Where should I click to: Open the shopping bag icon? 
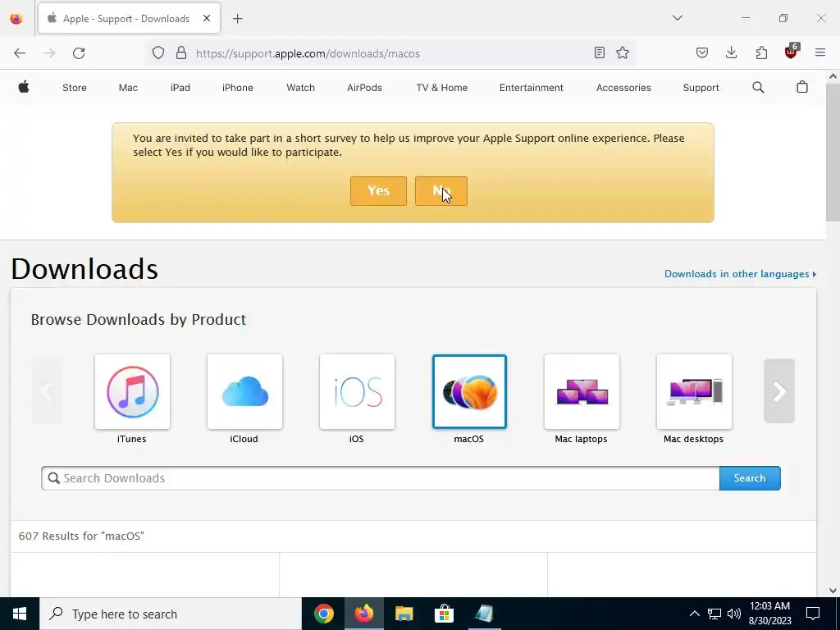coord(802,87)
